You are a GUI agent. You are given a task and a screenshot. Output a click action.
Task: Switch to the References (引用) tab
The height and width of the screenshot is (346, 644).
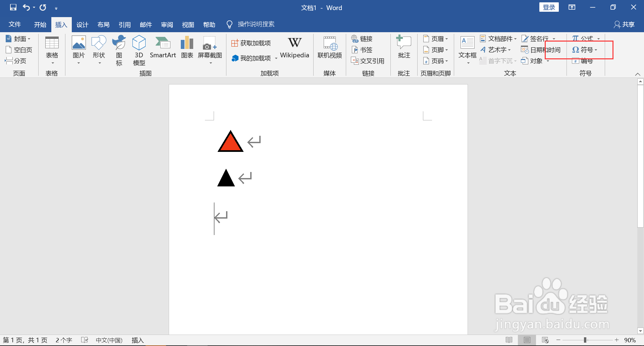coord(124,24)
